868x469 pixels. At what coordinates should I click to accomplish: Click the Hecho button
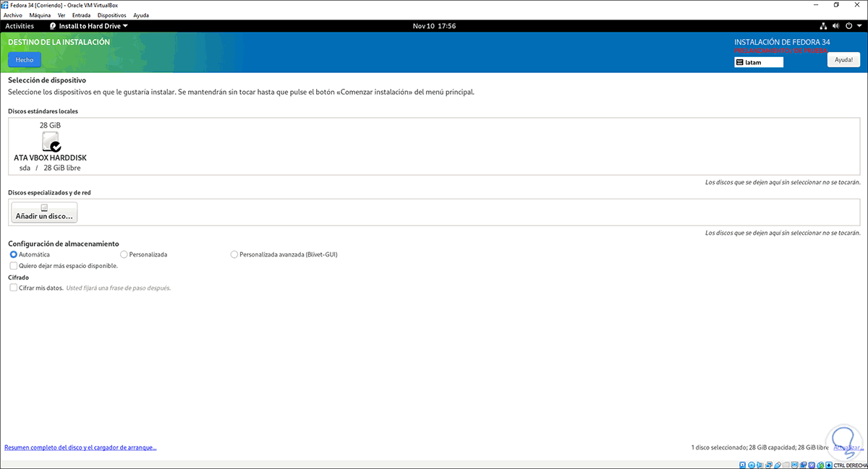pyautogui.click(x=25, y=60)
